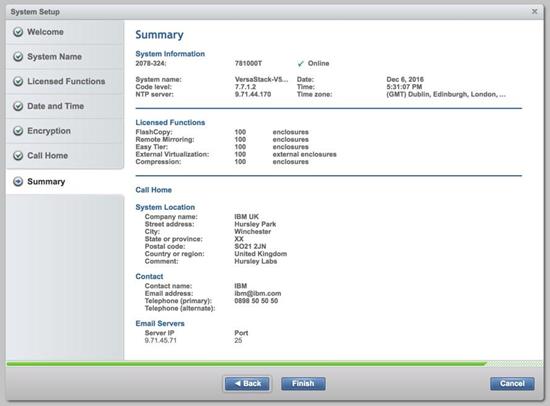The width and height of the screenshot is (550, 406).
Task: Click the country value United Kingdom
Action: point(261,254)
